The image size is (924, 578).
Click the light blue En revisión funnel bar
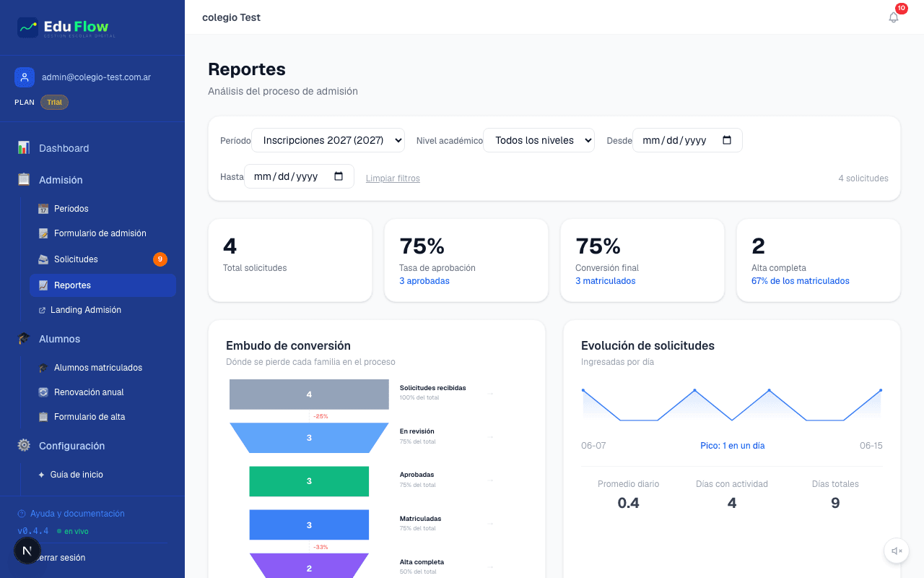pos(309,438)
